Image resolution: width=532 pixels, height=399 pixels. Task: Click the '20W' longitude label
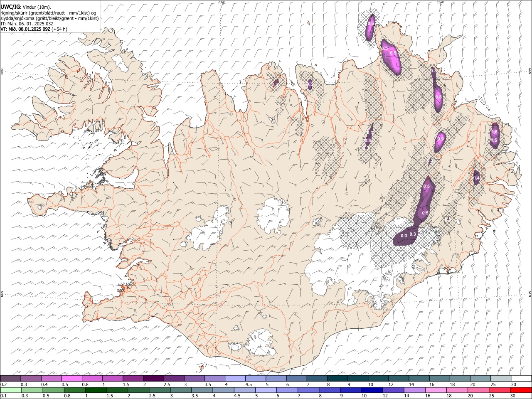tap(221, 2)
